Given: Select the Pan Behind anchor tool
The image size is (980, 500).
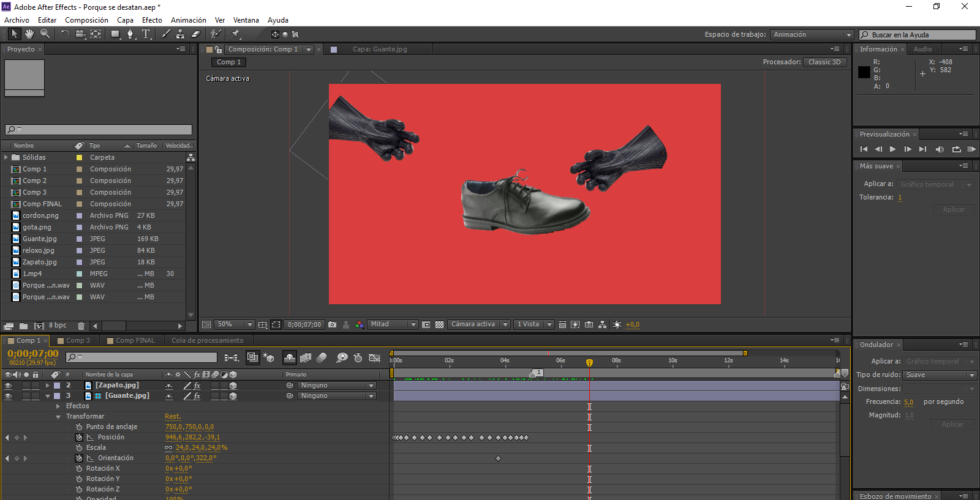Looking at the screenshot, I should [96, 34].
